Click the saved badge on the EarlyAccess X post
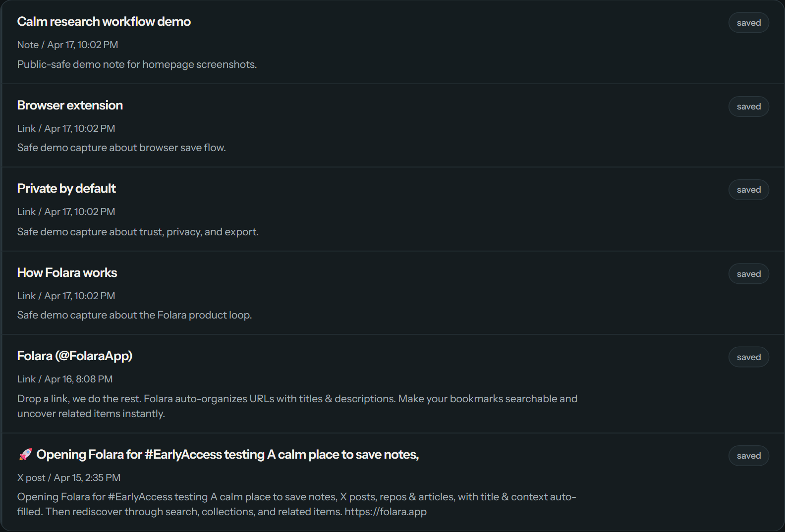785x532 pixels. click(x=748, y=455)
